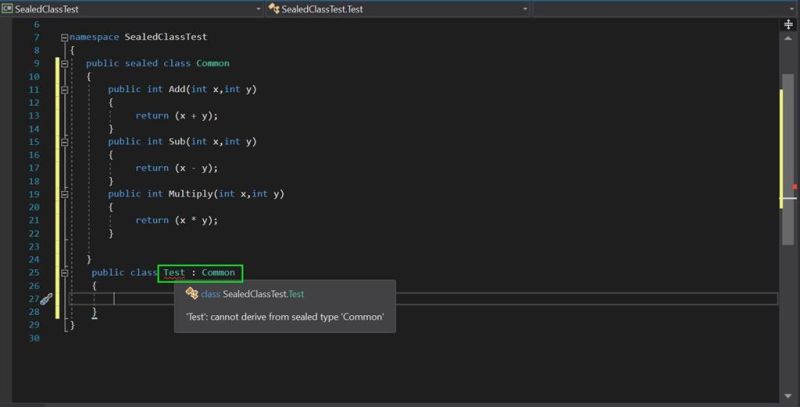Click 'return (x - y);' on line 17
Screen dimensions: 800x407
coord(177,168)
